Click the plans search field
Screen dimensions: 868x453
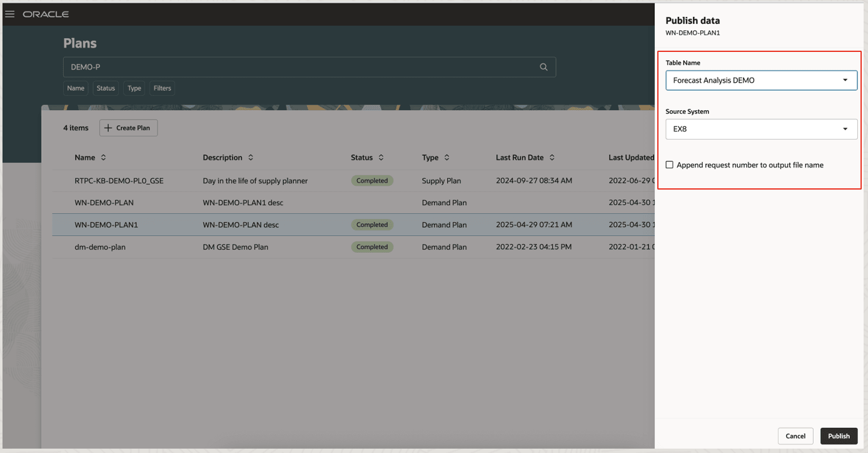tap(310, 67)
